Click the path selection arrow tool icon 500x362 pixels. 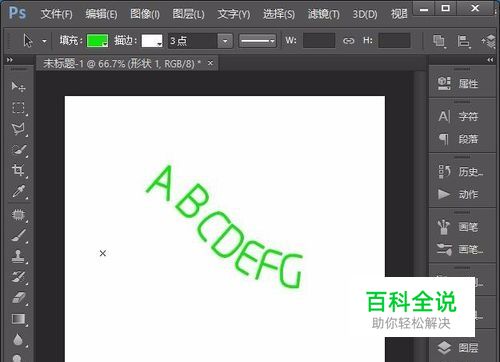[x=28, y=41]
